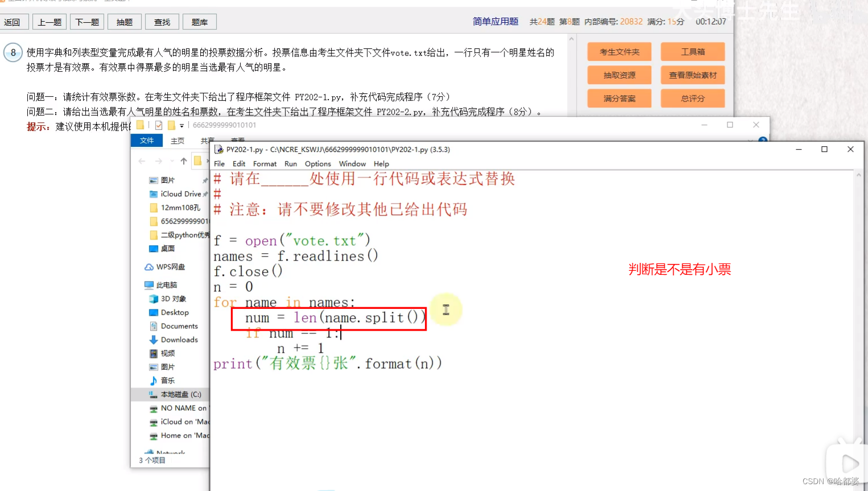Go to next question with 下一题
Screen dimensions: 868x491
pos(87,22)
